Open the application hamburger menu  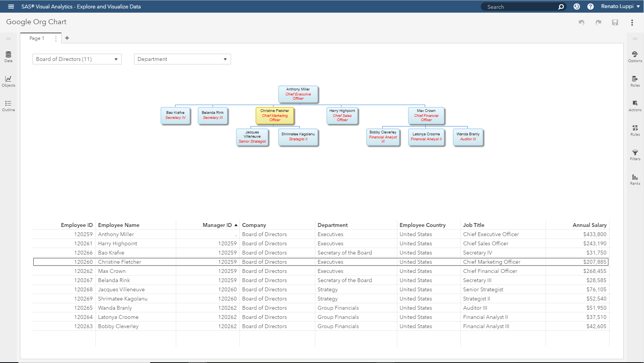click(11, 6)
